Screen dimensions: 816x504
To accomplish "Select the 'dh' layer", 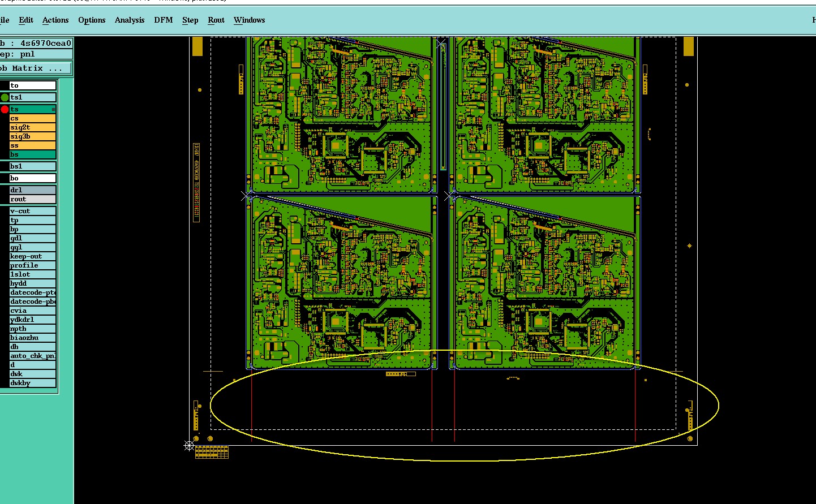I will (33, 347).
